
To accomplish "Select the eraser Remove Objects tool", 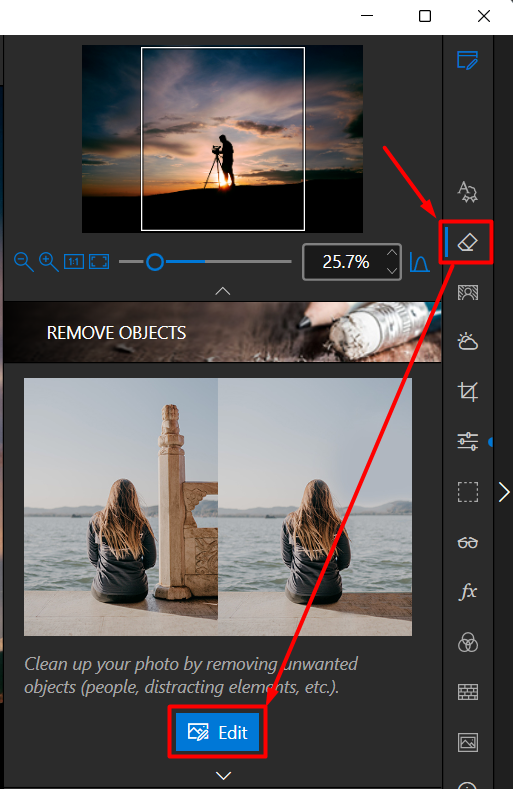I will point(467,242).
